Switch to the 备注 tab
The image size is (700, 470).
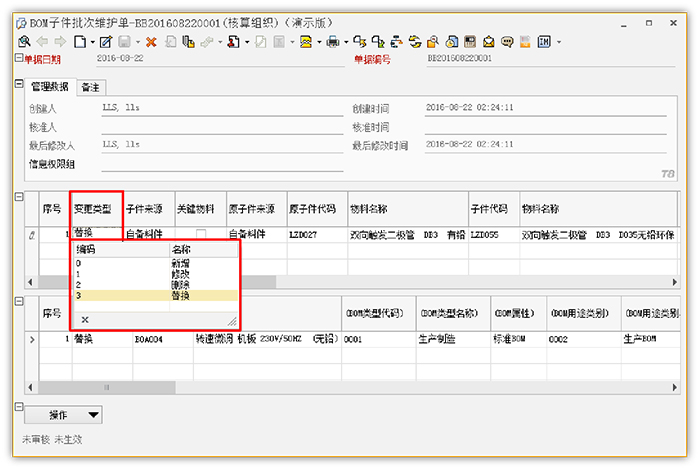90,87
